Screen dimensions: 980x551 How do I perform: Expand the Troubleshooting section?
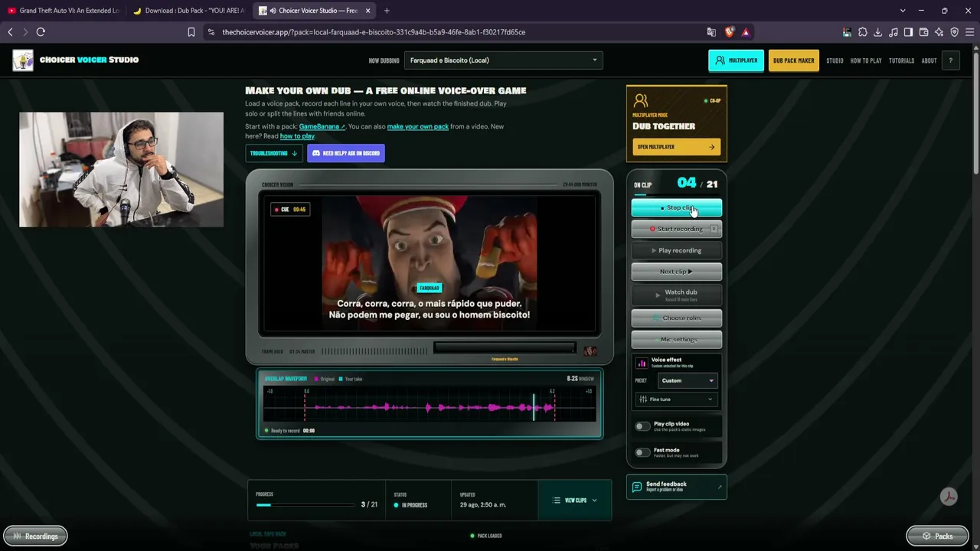[273, 153]
